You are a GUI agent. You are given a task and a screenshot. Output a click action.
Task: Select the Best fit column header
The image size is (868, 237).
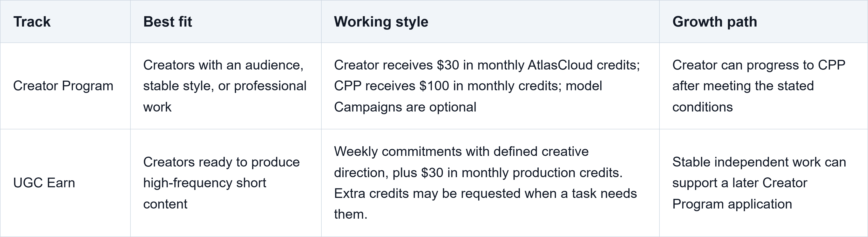[226, 21]
